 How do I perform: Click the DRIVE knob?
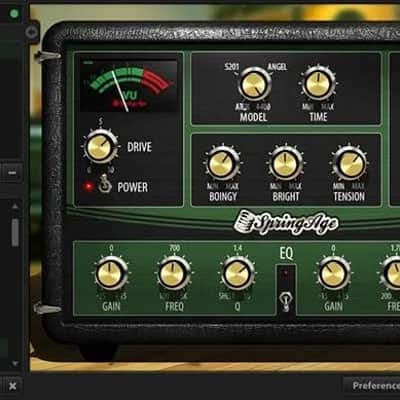click(100, 146)
